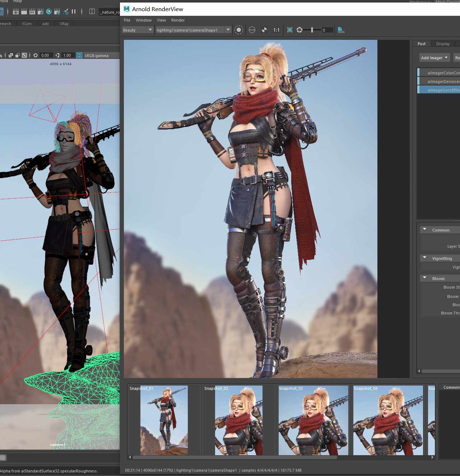Switch to the Display tab

tap(443, 44)
